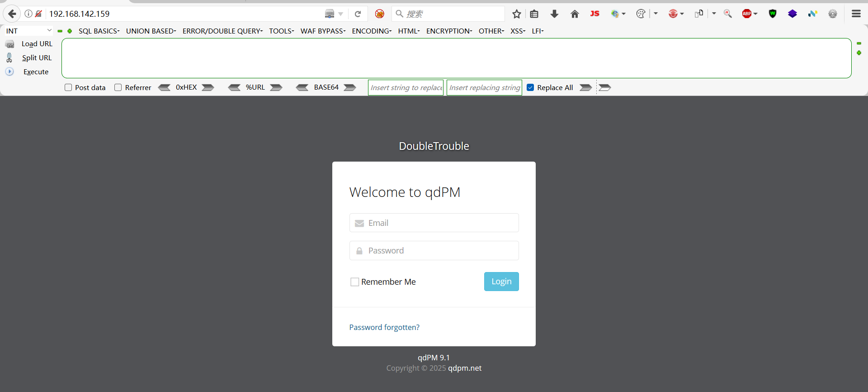Click the Split URL label
This screenshot has height=392, width=868.
(x=37, y=58)
